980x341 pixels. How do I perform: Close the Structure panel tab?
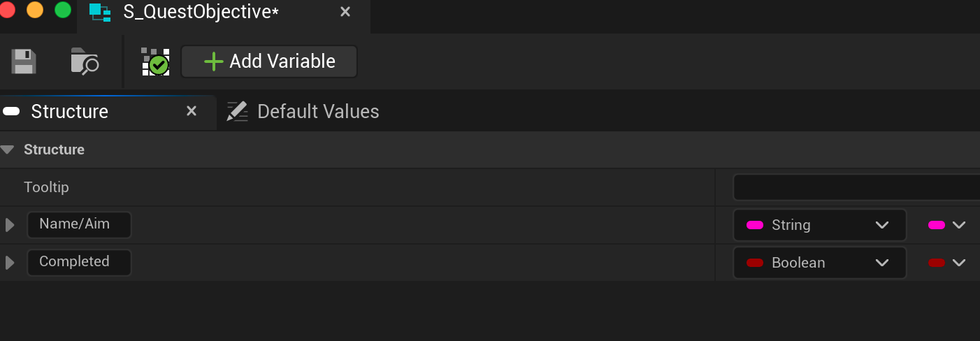pyautogui.click(x=191, y=112)
